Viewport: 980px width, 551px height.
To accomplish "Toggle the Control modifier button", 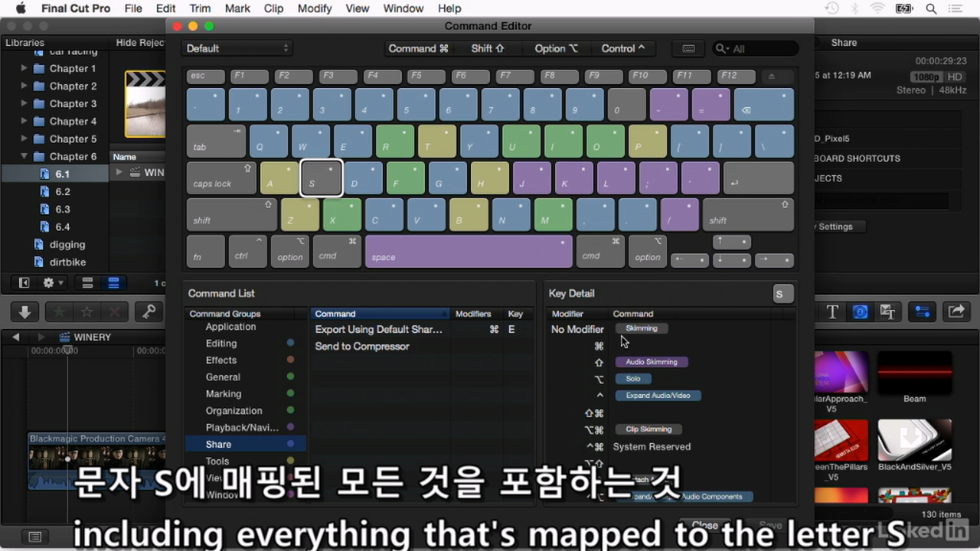I will click(622, 48).
